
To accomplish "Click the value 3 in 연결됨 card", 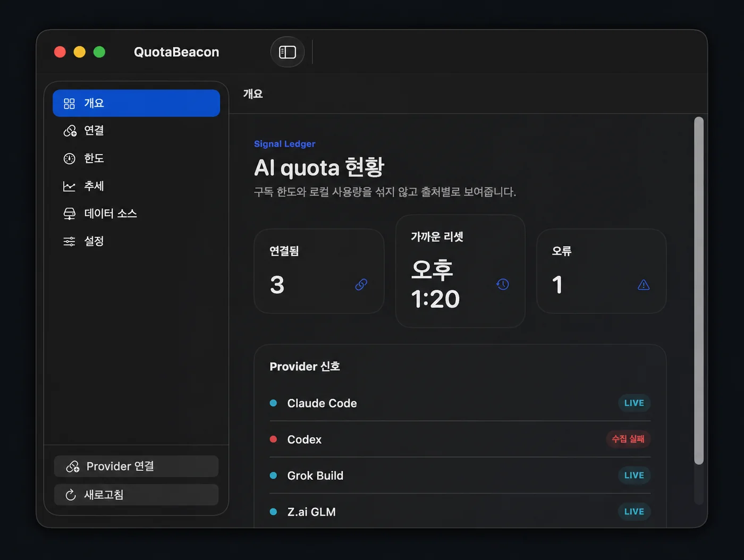I will tap(277, 285).
